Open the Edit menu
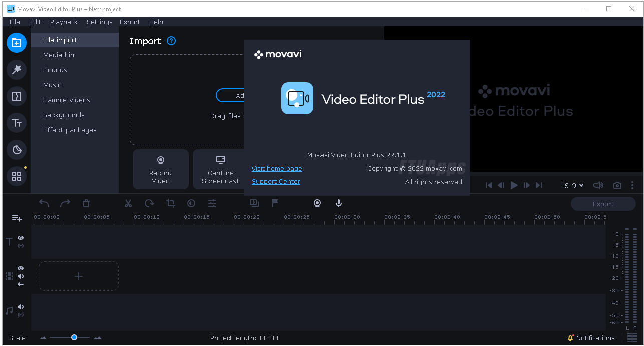The image size is (644, 346). (35, 22)
